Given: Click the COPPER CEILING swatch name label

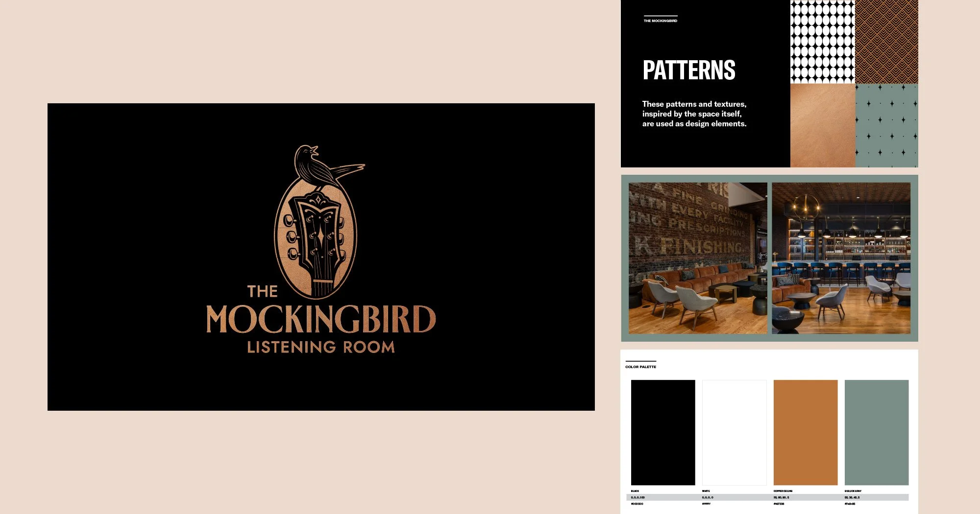Looking at the screenshot, I should point(783,491).
